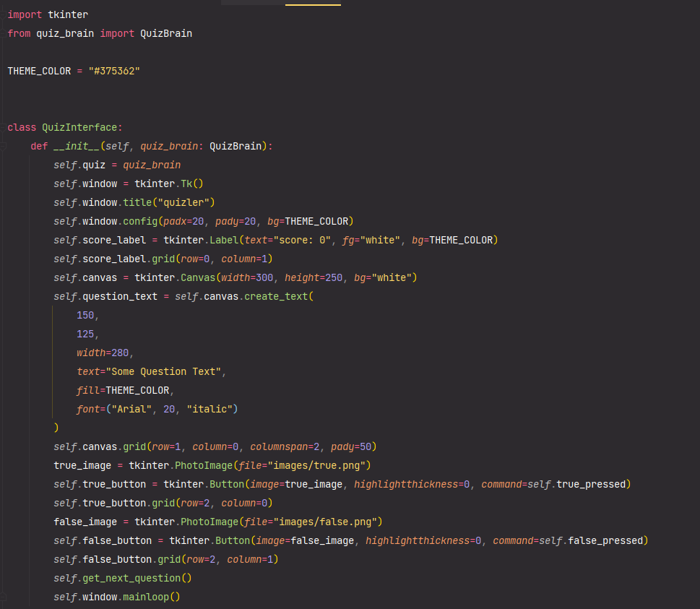The image size is (700, 609).
Task: Click 'create_text' method call
Action: (276, 296)
